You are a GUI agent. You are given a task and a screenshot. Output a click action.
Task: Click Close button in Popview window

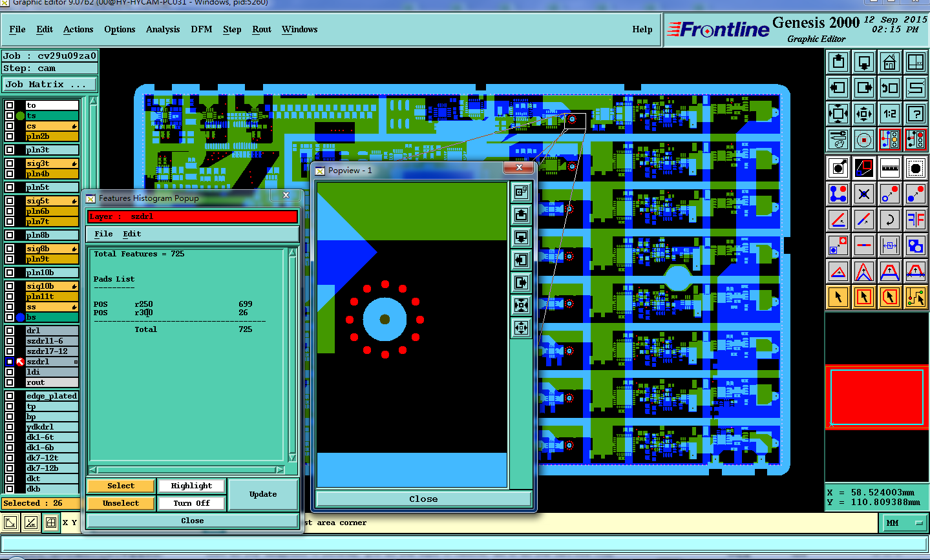[x=423, y=499]
